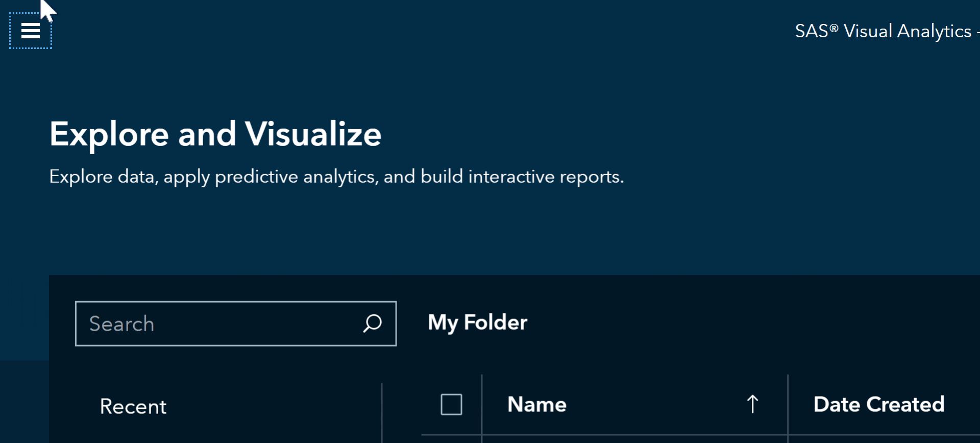980x443 pixels.
Task: Click the magnifier search icon
Action: pyautogui.click(x=372, y=324)
